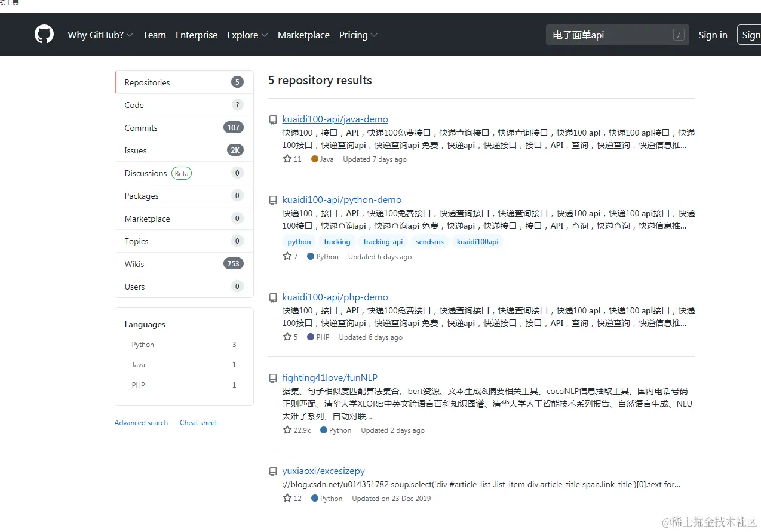The width and height of the screenshot is (761, 532).
Task: Click the 5 repository results heading
Action: [320, 81]
